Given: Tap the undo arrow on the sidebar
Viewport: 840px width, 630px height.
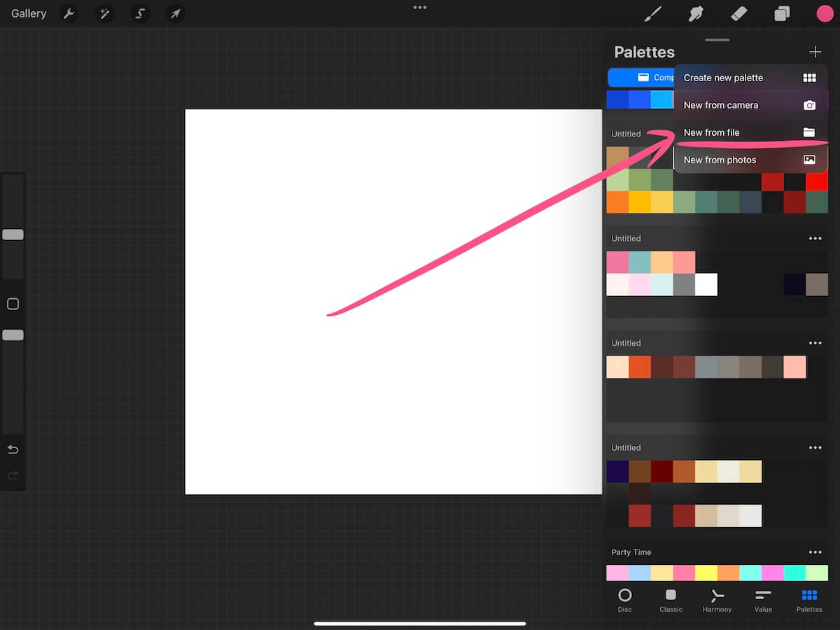Looking at the screenshot, I should pyautogui.click(x=13, y=449).
